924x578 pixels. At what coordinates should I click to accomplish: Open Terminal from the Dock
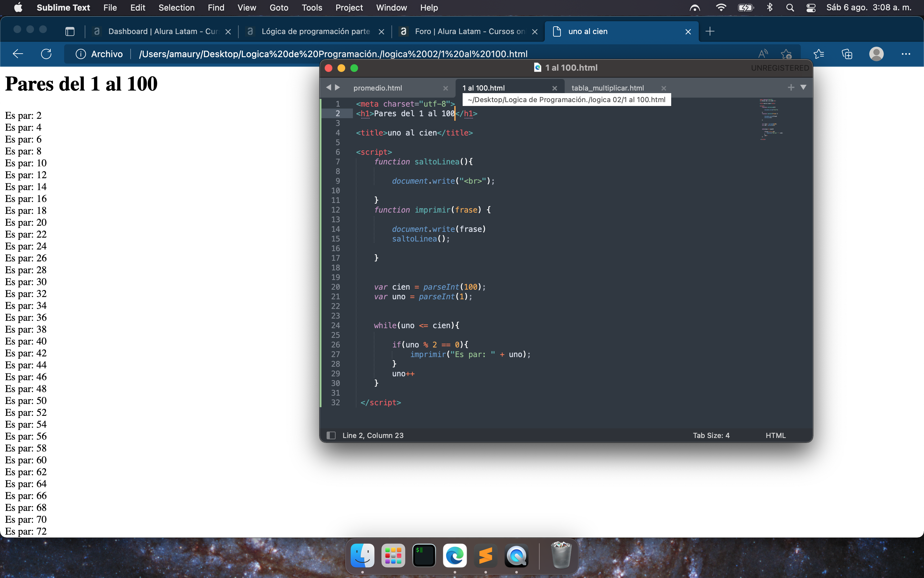(424, 556)
